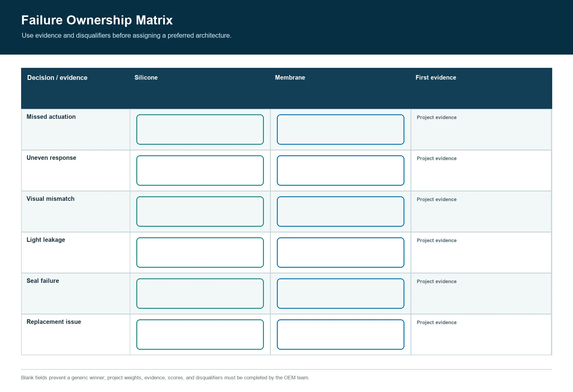
Task: Click the Membrane field for Missed actuation
Action: pos(340,129)
